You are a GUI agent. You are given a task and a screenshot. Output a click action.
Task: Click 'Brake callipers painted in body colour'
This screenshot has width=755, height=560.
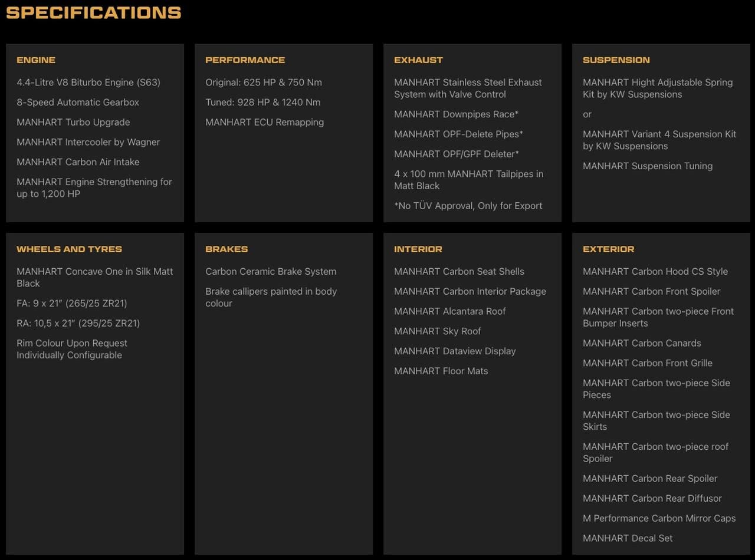(x=271, y=297)
